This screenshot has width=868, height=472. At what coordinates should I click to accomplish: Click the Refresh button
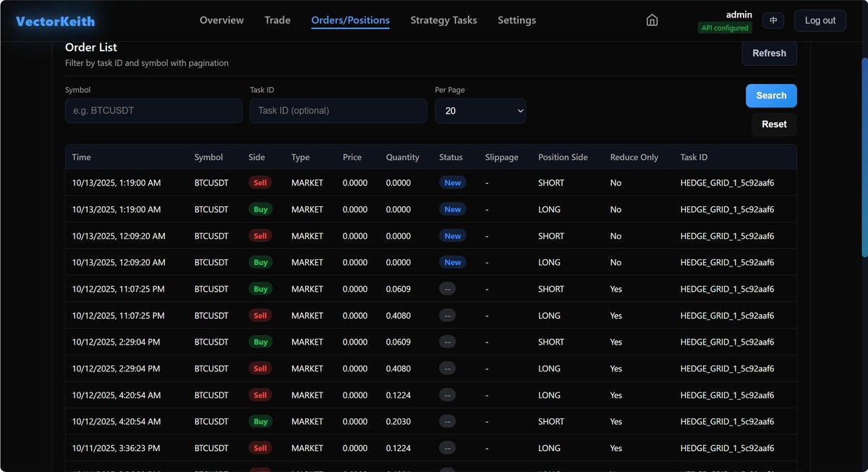point(769,53)
